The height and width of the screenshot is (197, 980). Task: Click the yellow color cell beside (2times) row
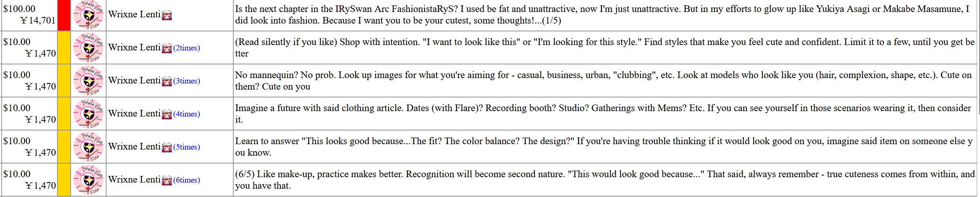64,47
